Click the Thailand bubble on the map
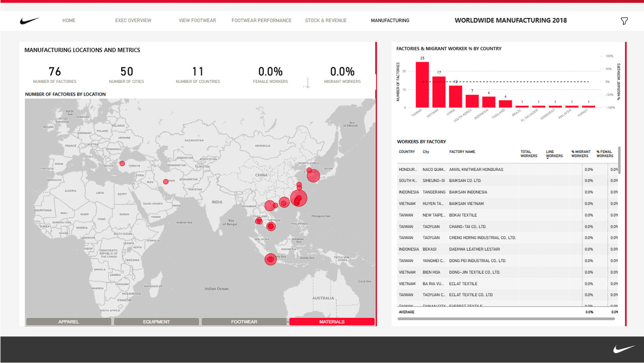The image size is (644, 363). 259,221
